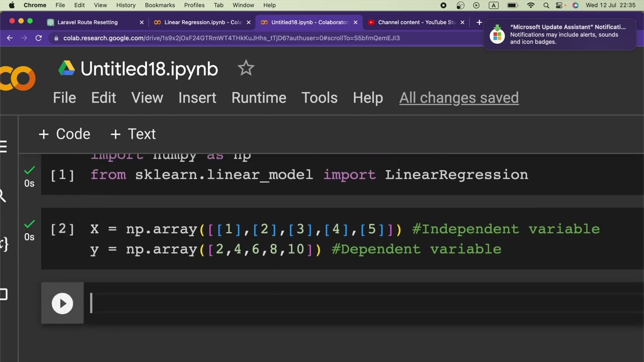The image size is (644, 362).
Task: Click the Colab URL in the address bar
Action: [231, 38]
